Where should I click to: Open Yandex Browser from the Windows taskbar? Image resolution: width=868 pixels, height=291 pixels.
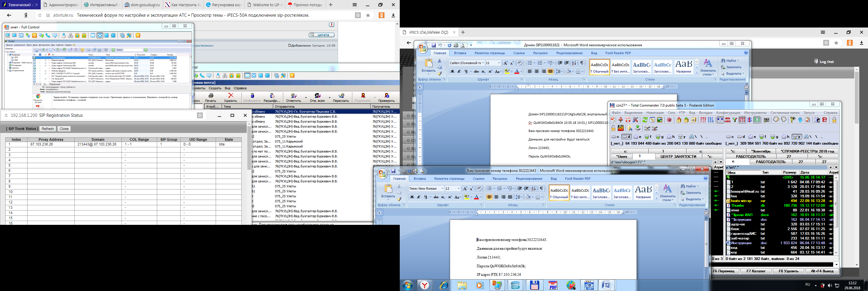click(425, 285)
